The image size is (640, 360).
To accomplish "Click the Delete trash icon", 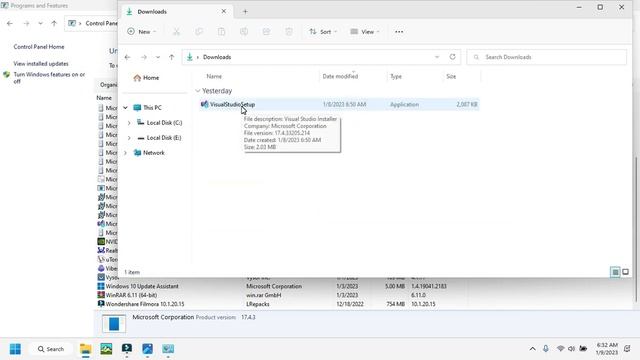I will [289, 32].
